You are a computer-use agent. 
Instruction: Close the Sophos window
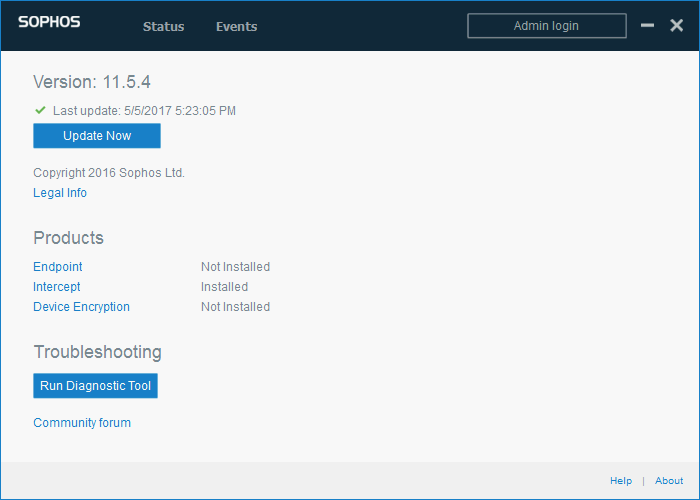pos(676,25)
